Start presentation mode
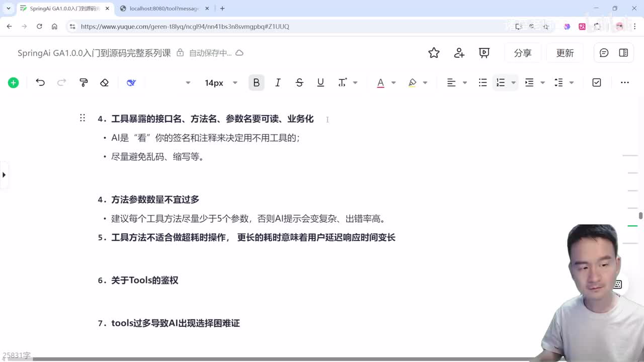Screen dimensions: 644x362 pos(484,53)
